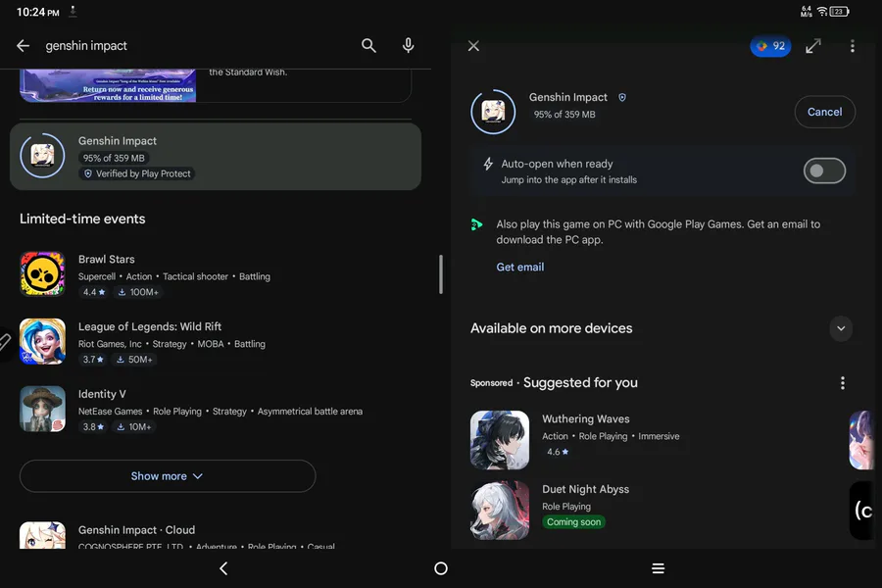Tap the download notification icon in status bar
Image resolution: width=882 pixels, height=588 pixels.
pyautogui.click(x=73, y=11)
